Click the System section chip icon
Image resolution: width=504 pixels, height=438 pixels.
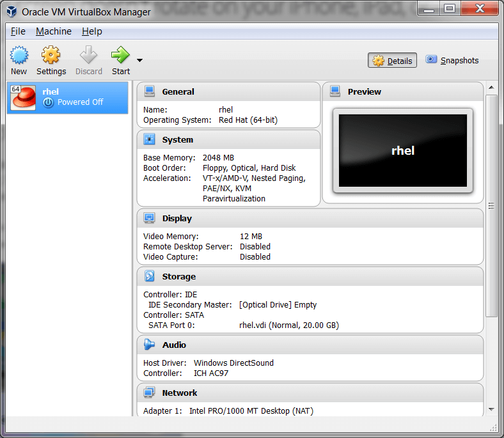150,139
